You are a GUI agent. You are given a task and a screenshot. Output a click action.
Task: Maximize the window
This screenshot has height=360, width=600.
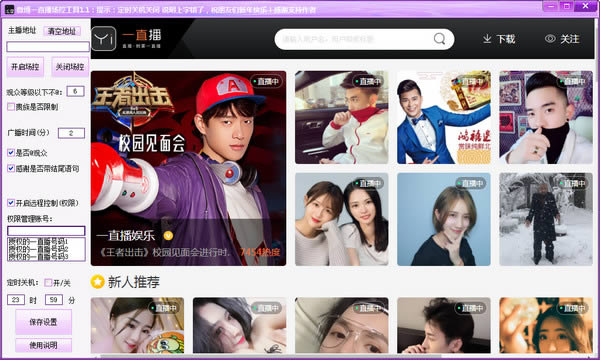pyautogui.click(x=567, y=6)
